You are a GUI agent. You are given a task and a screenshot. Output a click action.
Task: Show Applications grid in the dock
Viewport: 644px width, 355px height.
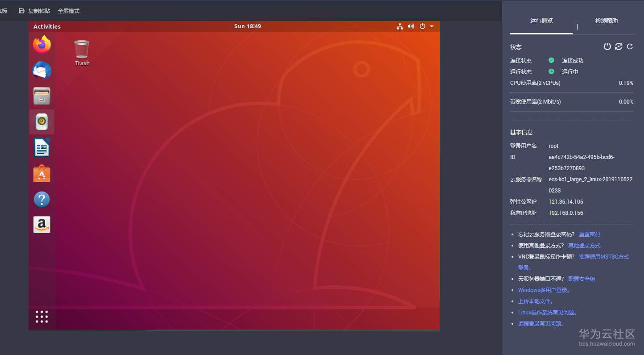42,317
